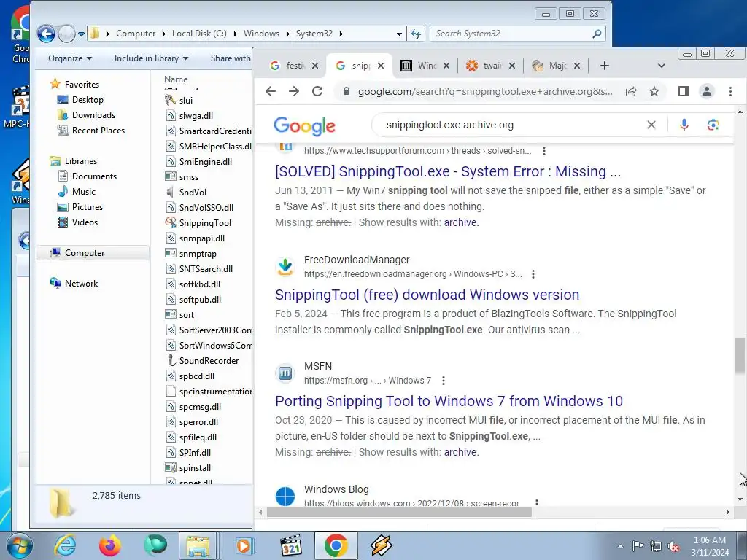Open 'Include in library' dropdown
The image size is (747, 560).
pyautogui.click(x=151, y=58)
